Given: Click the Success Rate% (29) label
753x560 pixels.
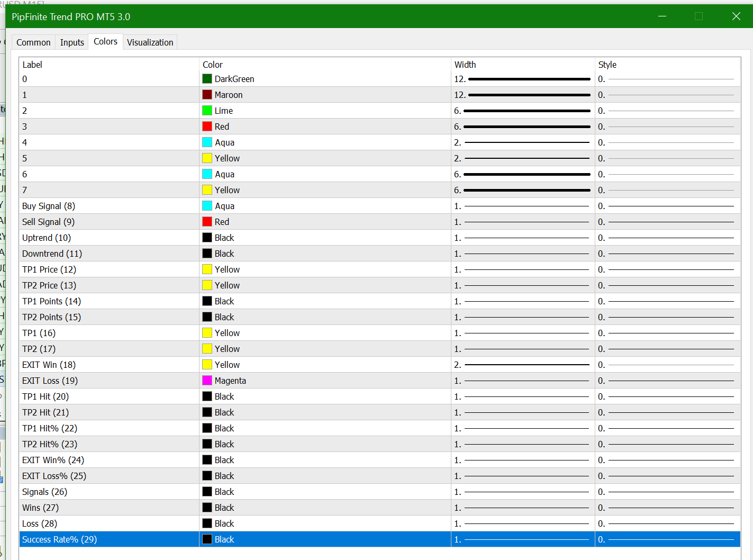Looking at the screenshot, I should (x=59, y=539).
